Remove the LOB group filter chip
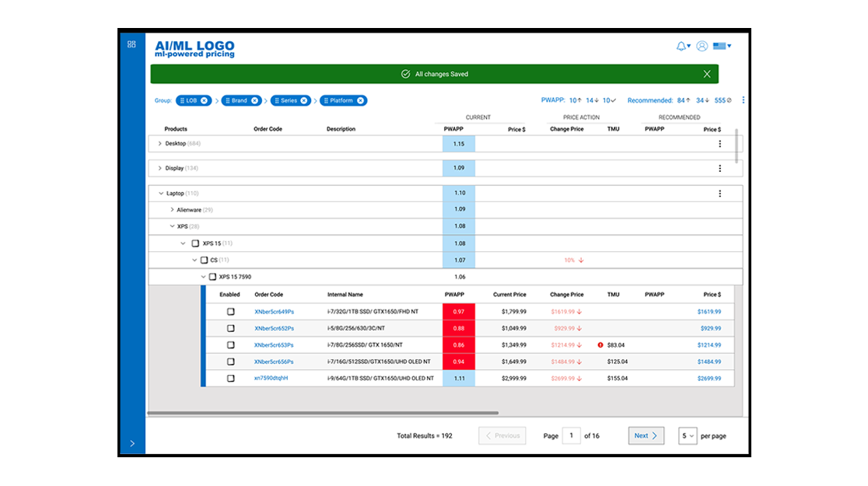868x486 pixels. [205, 101]
